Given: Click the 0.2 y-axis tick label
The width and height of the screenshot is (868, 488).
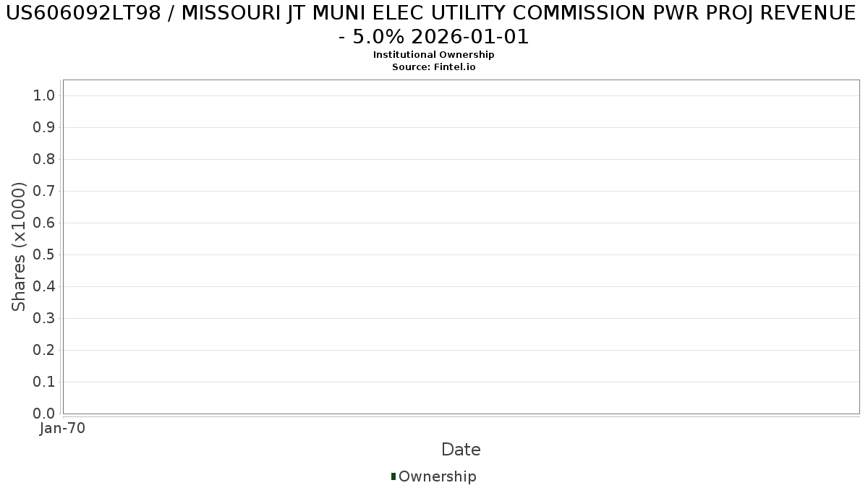Looking at the screenshot, I should pos(45,351).
